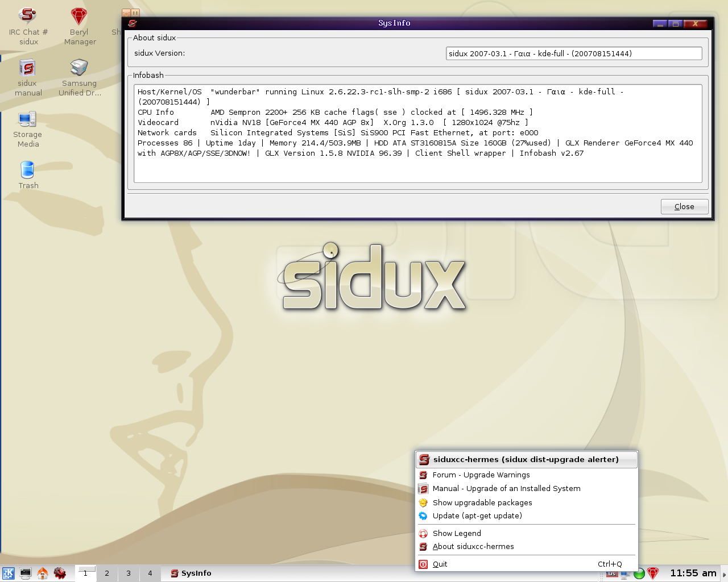Image resolution: width=728 pixels, height=582 pixels.
Task: Choose Quit from the siduxcc-hermes menu
Action: (526, 564)
